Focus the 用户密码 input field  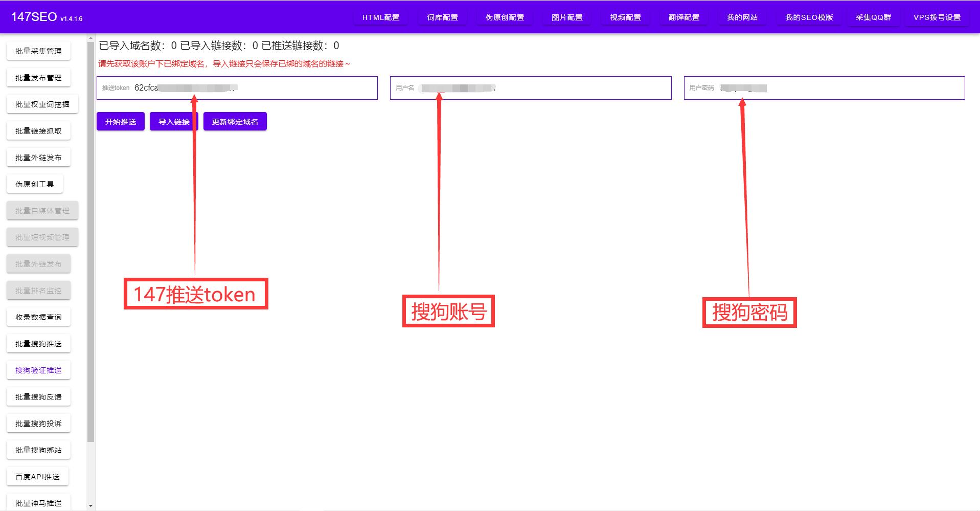pos(824,88)
